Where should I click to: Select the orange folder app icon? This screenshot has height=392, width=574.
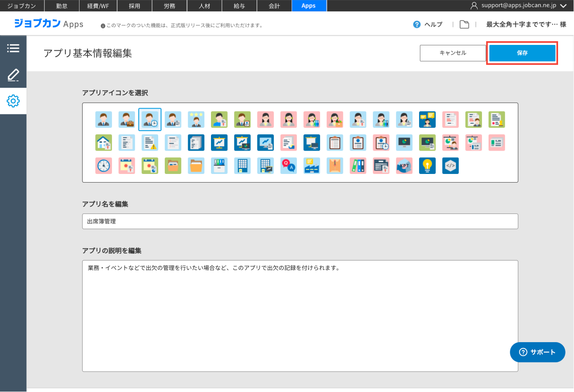tap(196, 166)
